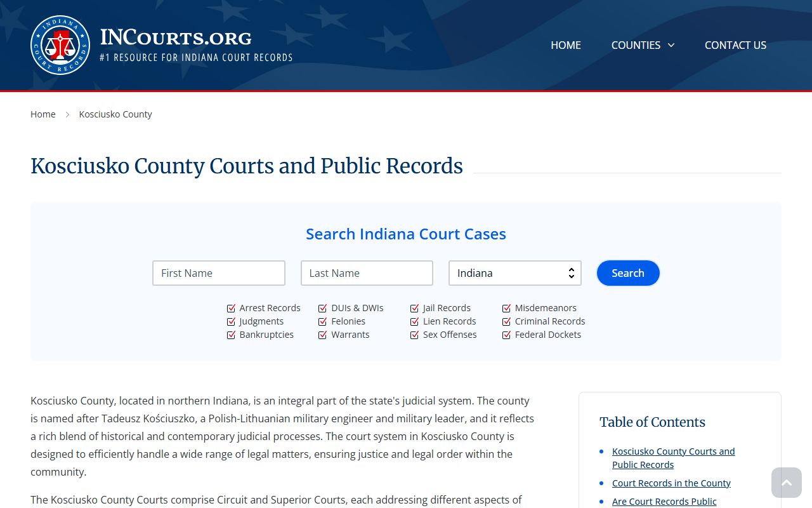Click the scroll-to-top arrow button
This screenshot has width=812, height=508.
coord(787,483)
